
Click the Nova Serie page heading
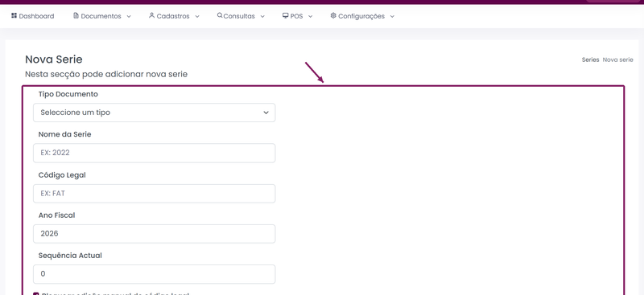(54, 59)
